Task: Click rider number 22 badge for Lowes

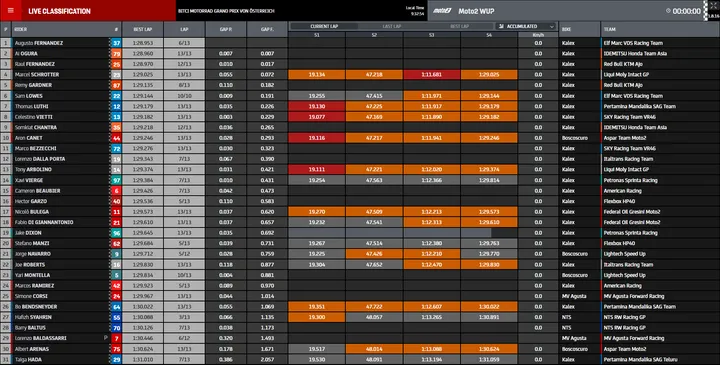Action: pyautogui.click(x=116, y=96)
